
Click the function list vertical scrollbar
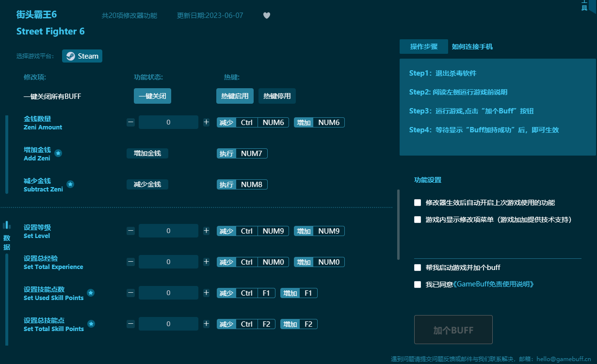(399, 224)
